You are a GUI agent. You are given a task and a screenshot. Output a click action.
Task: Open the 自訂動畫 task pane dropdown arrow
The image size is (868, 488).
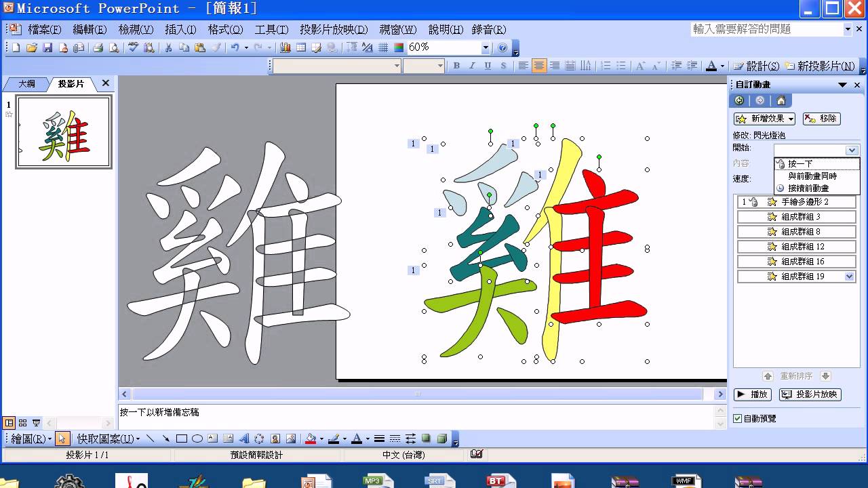click(842, 85)
